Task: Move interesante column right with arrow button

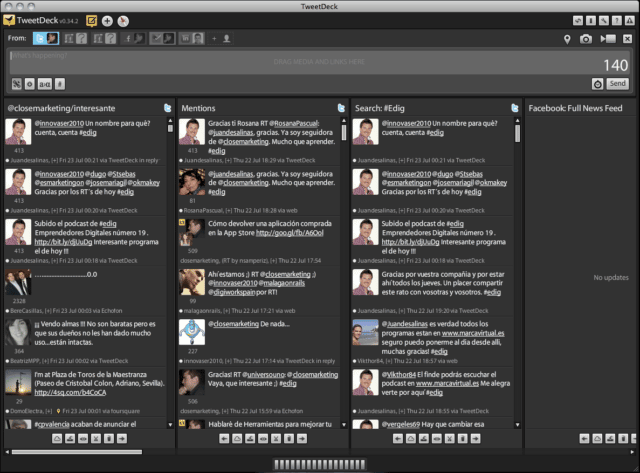Action: pos(122,439)
